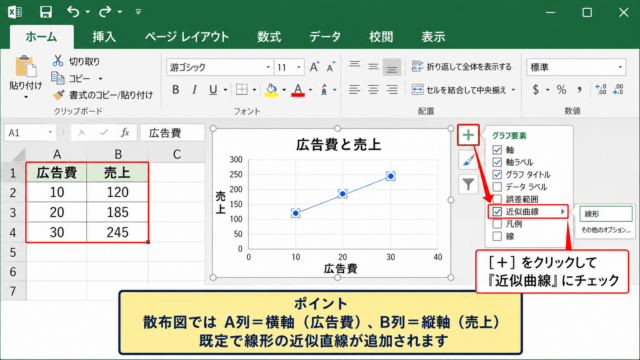Image resolution: width=640 pixels, height=360 pixels.
Task: Click the Copy (コピー) icon
Action: click(58, 78)
